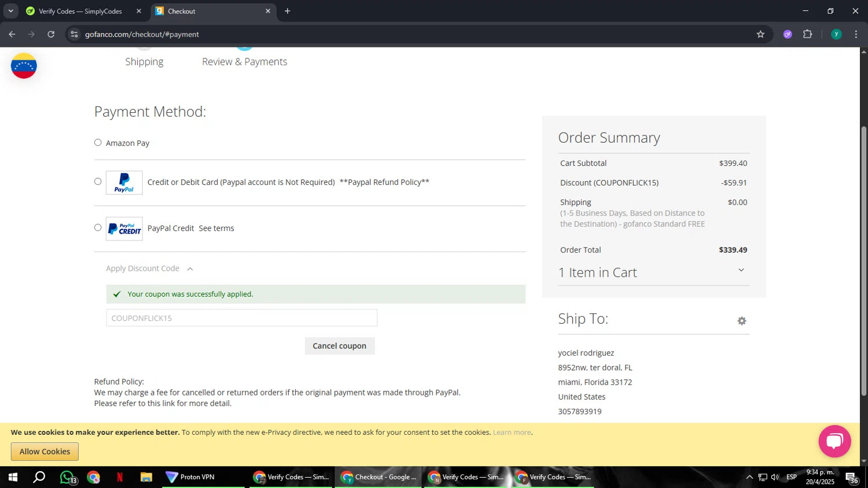Viewport: 868px width, 488px height.
Task: Open the Chrome profile avatar
Action: (x=836, y=34)
